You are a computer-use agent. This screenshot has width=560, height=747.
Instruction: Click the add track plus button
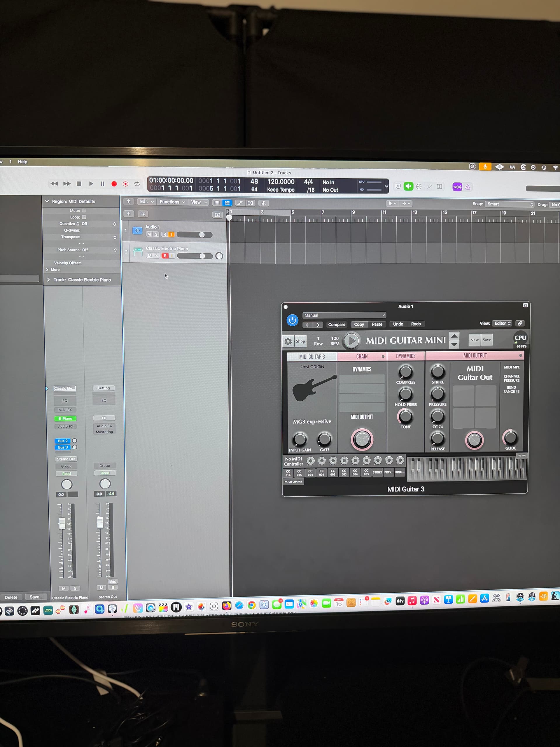pos(129,214)
